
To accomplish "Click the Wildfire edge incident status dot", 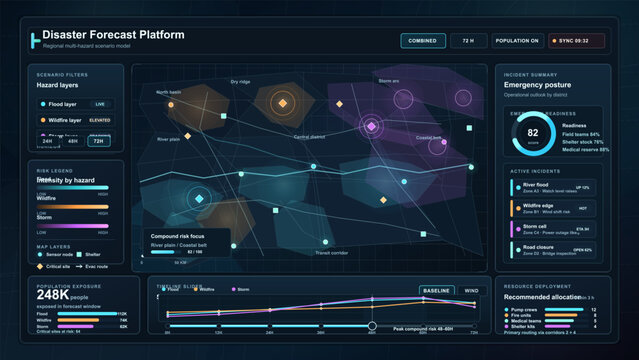I will pyautogui.click(x=518, y=208).
